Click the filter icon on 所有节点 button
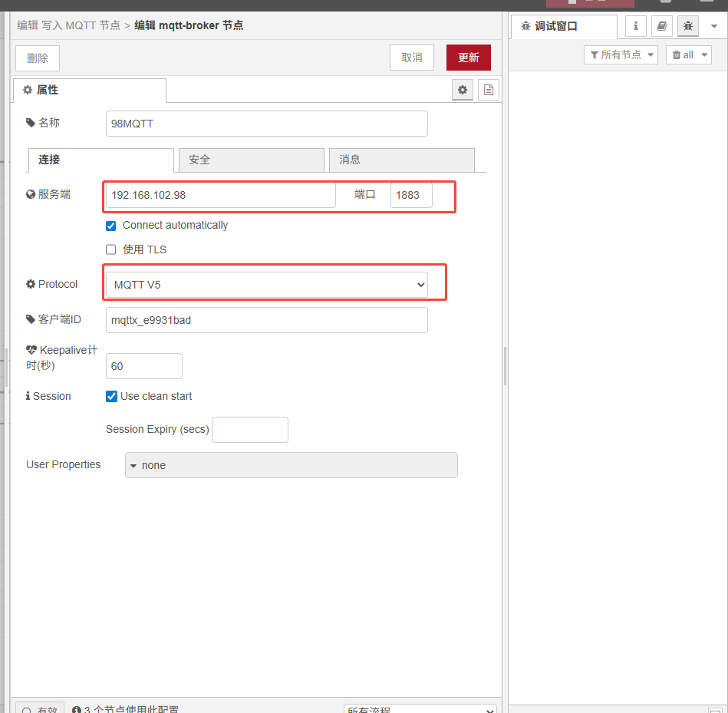728x713 pixels. coord(596,54)
